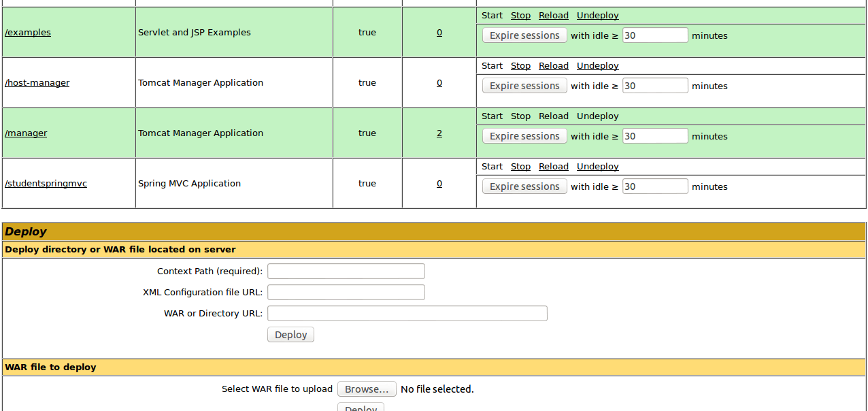868x411 pixels.
Task: Focus the XML Configuration file URL field
Action: pyautogui.click(x=346, y=293)
